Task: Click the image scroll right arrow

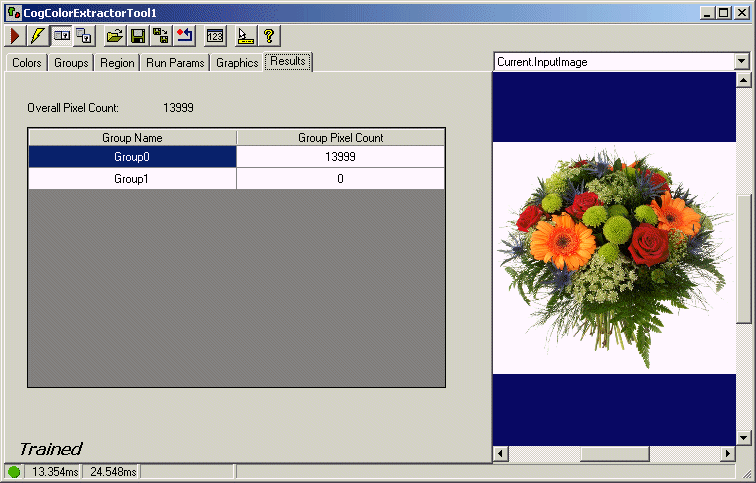Action: coord(728,454)
